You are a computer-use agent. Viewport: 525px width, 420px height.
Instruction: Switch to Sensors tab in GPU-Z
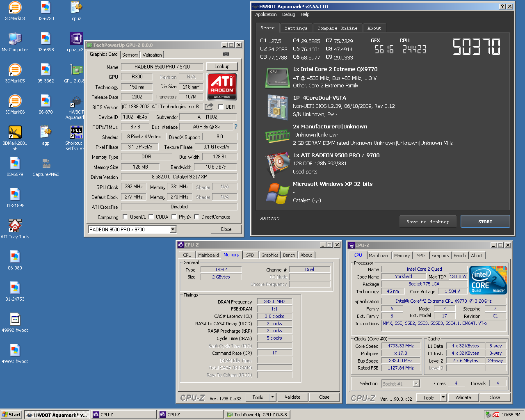coord(130,55)
